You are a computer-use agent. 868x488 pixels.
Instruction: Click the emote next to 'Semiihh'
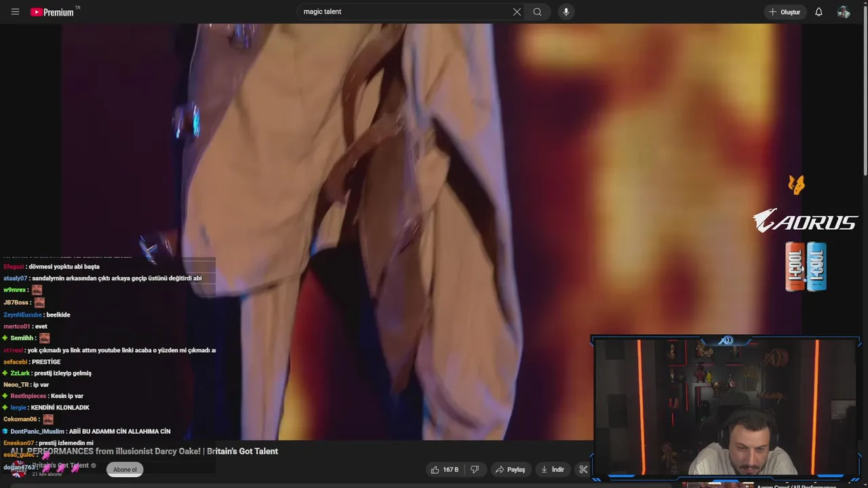click(x=44, y=338)
